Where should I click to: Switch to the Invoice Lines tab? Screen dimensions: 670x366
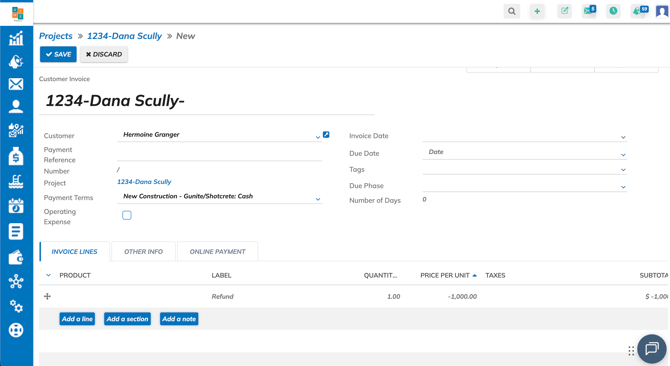pos(74,252)
